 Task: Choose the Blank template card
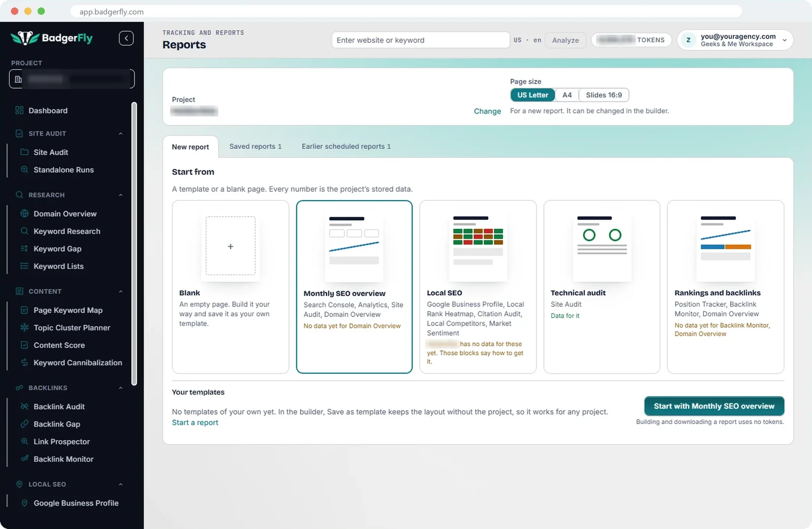pyautogui.click(x=230, y=287)
